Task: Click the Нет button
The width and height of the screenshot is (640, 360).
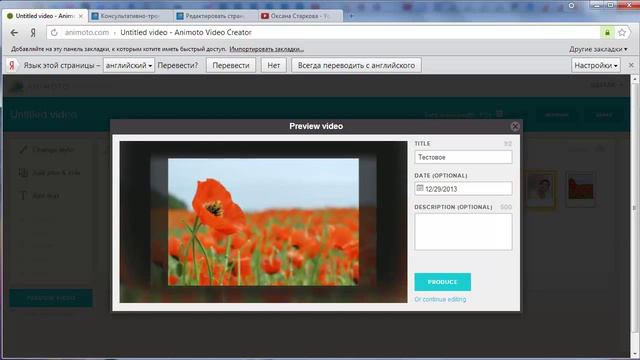Action: [273, 65]
